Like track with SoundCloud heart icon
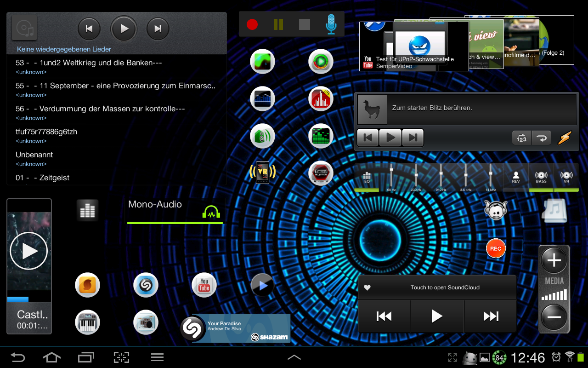Screen dimensions: 588x368 367,288
